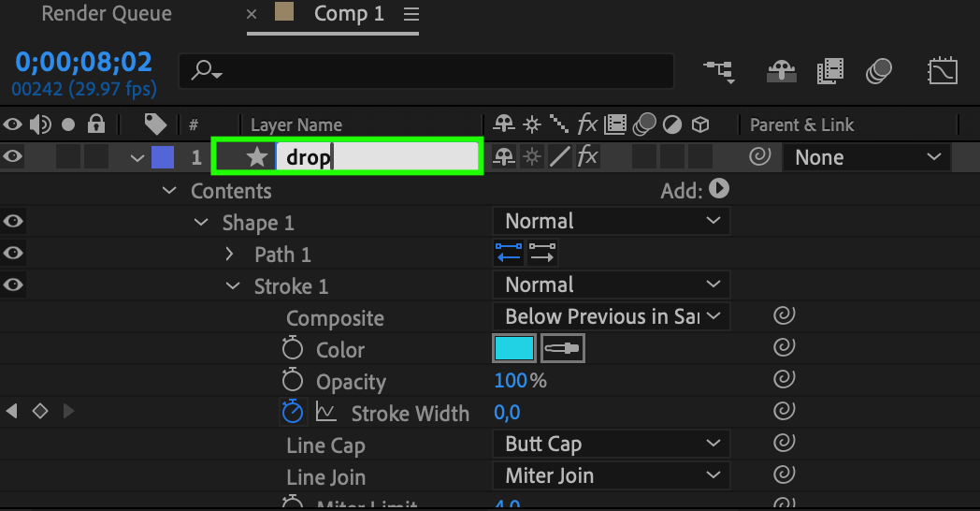Toggle Stroke 1 visibility eye
The image size is (980, 511).
[x=13, y=285]
